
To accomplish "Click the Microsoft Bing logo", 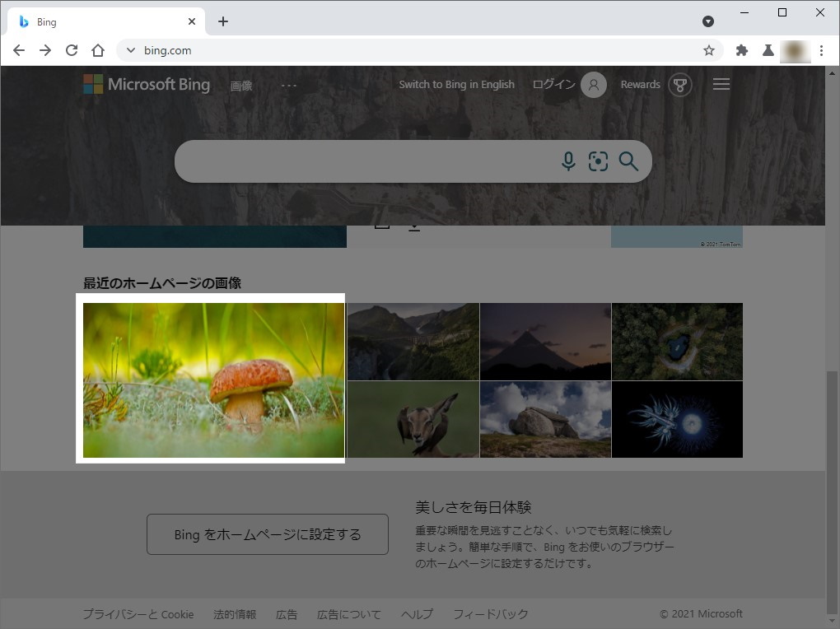I will point(147,84).
